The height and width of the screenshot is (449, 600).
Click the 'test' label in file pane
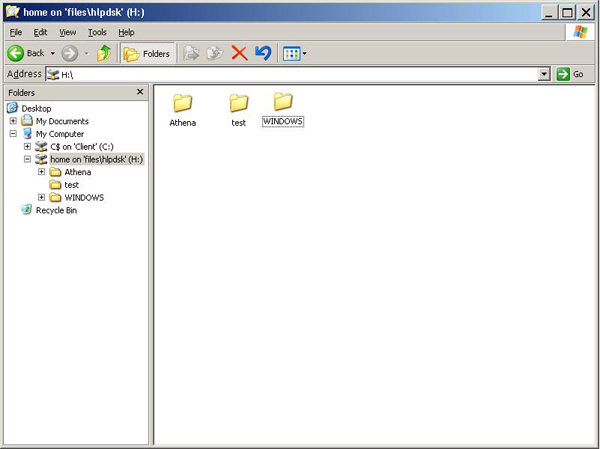[x=238, y=123]
